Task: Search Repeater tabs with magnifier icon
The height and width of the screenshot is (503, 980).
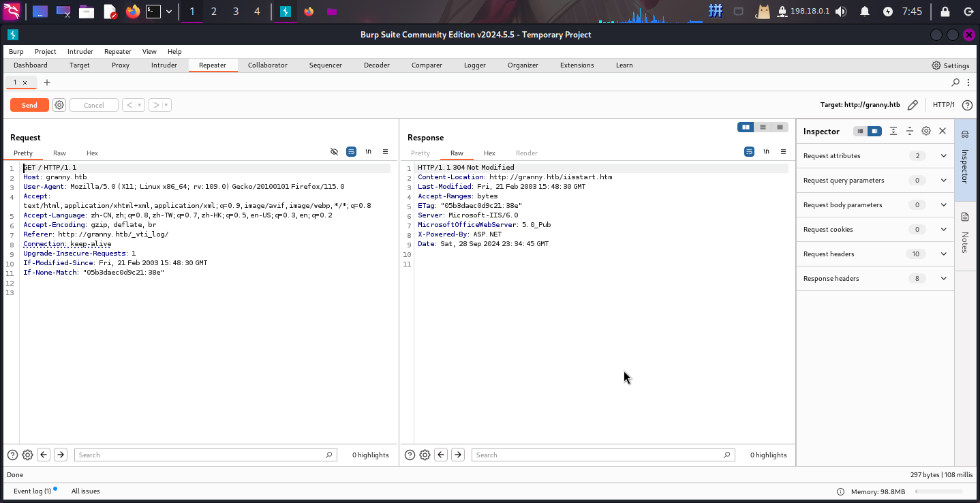Action: point(955,82)
